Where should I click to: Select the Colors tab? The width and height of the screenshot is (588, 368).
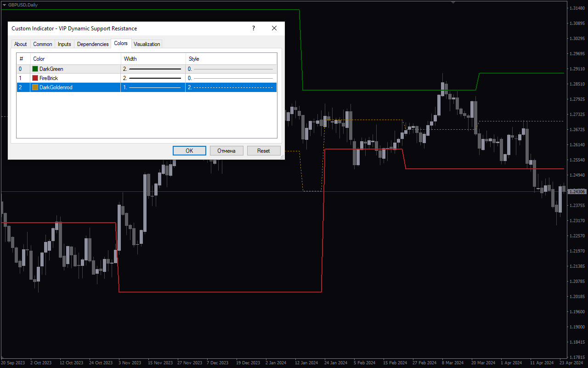pyautogui.click(x=121, y=43)
